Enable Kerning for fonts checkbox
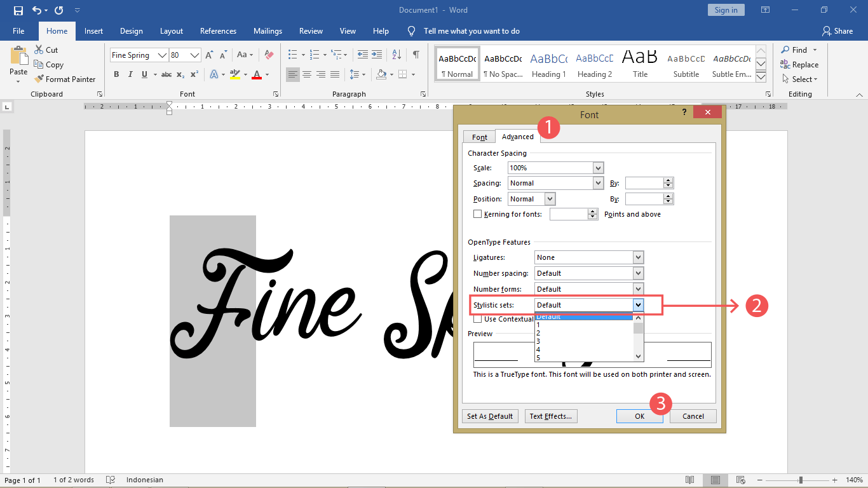 478,214
